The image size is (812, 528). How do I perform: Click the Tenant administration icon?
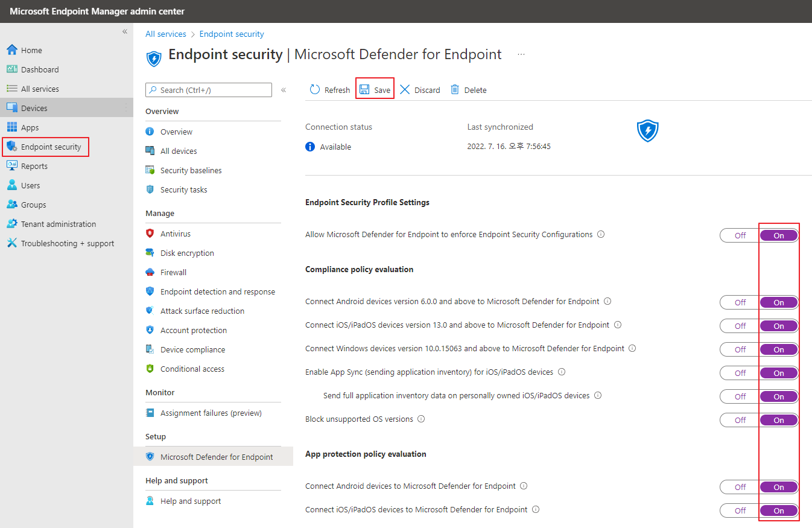[x=11, y=224]
